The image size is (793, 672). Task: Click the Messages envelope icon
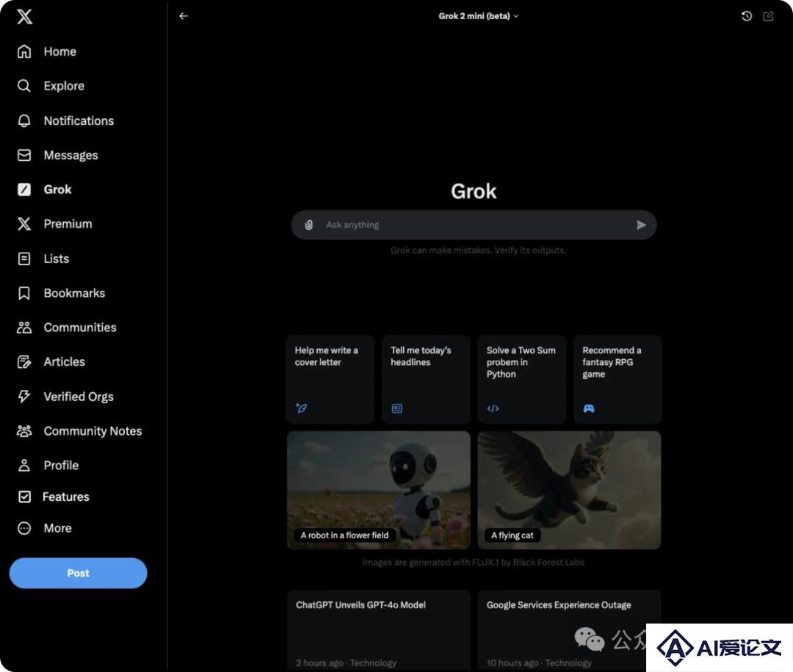point(24,155)
